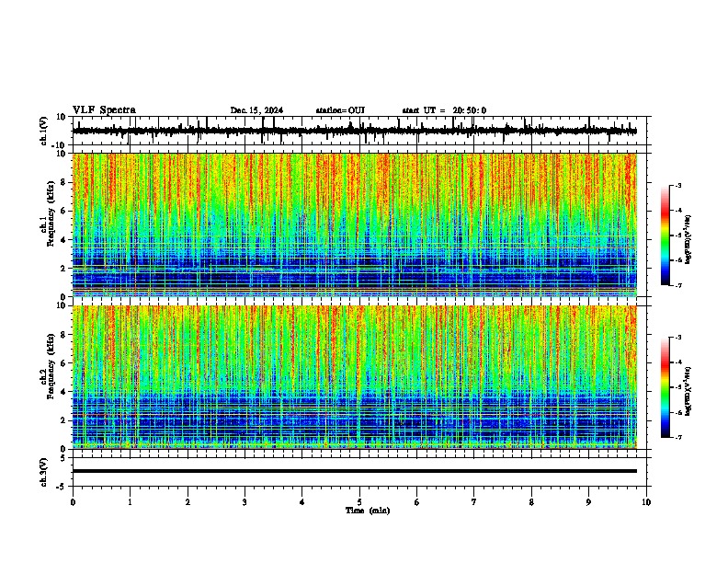728x563 pixels.
Task: Click the "5" tick on ch.3(V) axis
Action: click(x=64, y=457)
